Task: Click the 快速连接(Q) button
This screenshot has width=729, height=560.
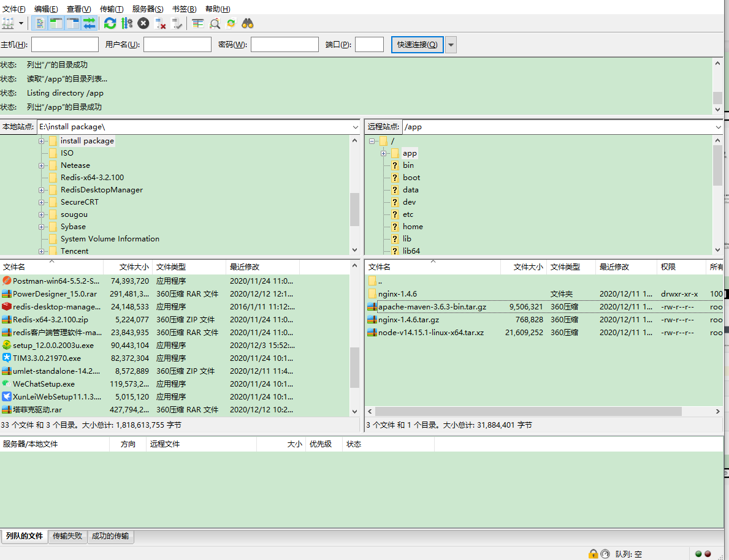Action: click(x=417, y=45)
